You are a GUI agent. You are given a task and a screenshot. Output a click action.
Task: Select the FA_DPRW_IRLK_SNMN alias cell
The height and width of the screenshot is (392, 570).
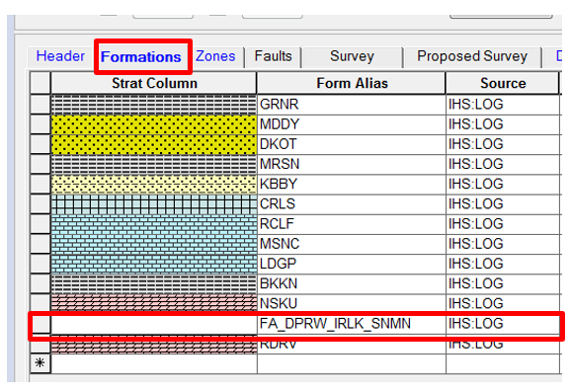click(351, 324)
